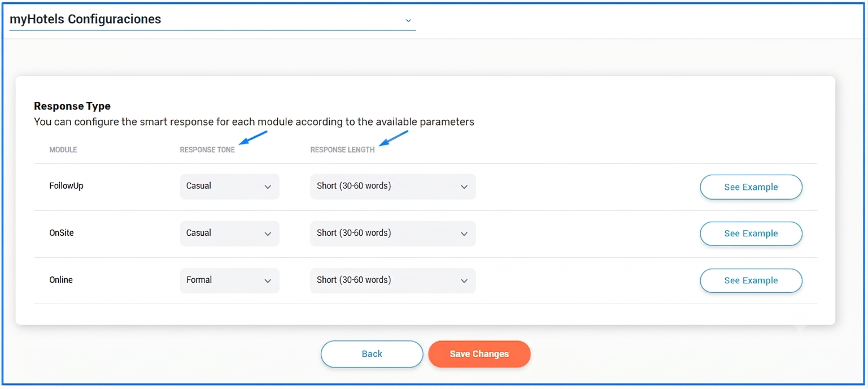Expand OnSite response tone dropdown
868x389 pixels.
pos(229,234)
